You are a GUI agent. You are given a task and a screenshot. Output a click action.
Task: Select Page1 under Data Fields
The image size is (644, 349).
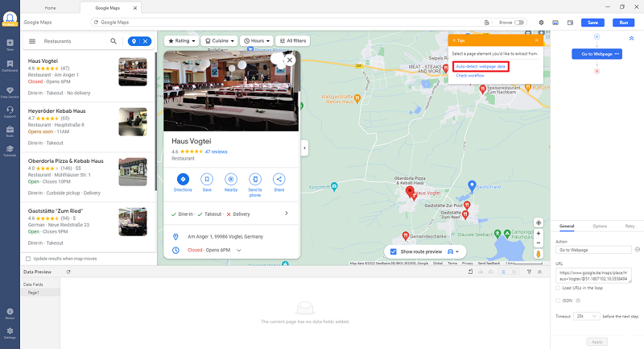pyautogui.click(x=40, y=293)
